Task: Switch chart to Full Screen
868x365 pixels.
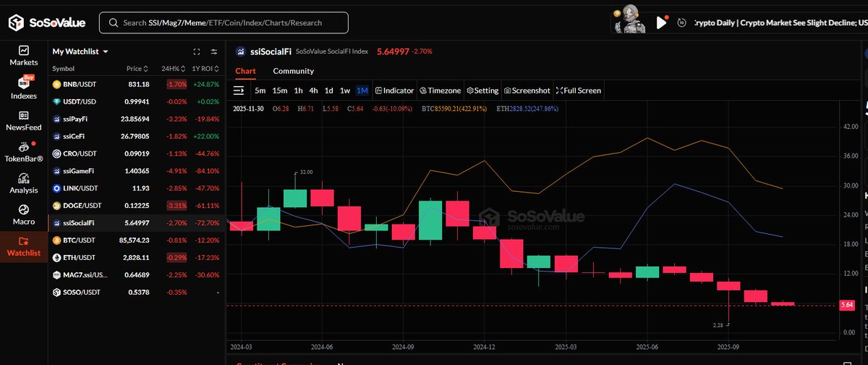Action: [578, 91]
